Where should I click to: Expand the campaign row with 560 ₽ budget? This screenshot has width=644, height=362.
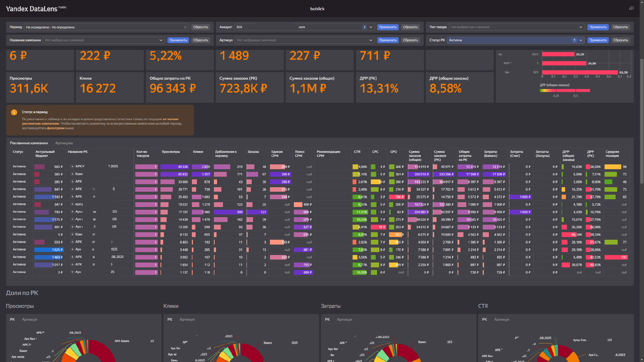tap(72, 167)
